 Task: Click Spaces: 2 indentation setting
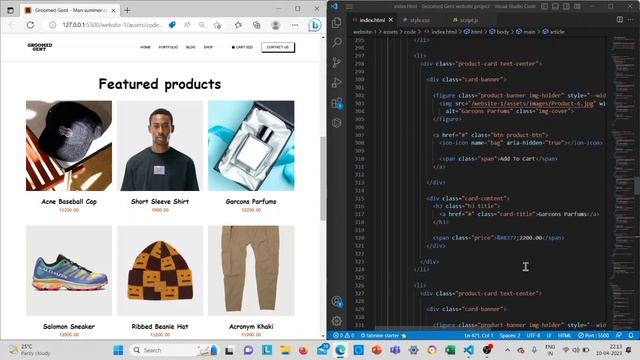click(510, 336)
